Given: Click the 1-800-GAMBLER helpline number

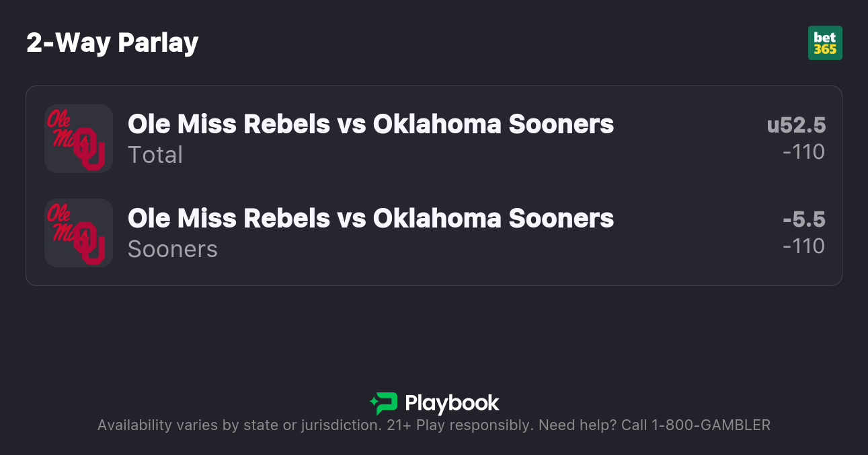Looking at the screenshot, I should [711, 425].
